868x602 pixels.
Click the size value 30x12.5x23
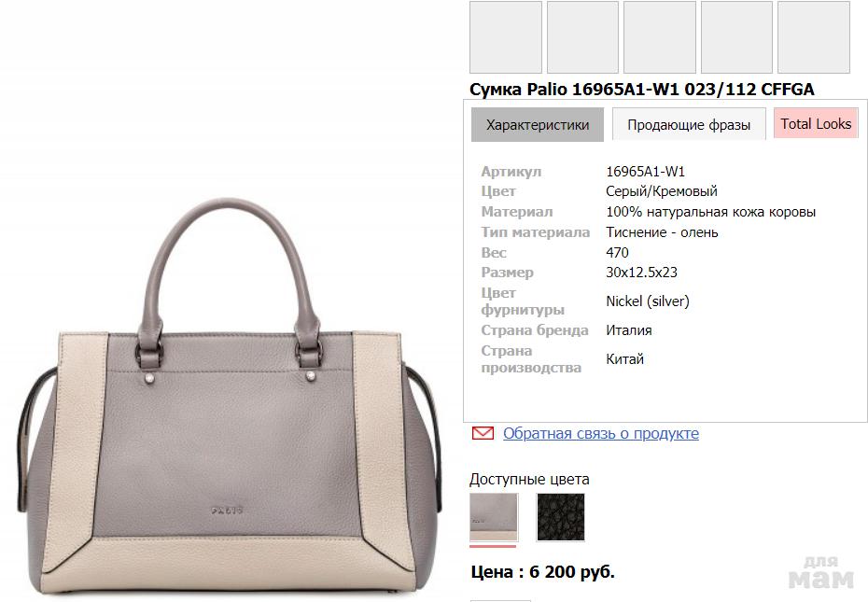coord(641,272)
